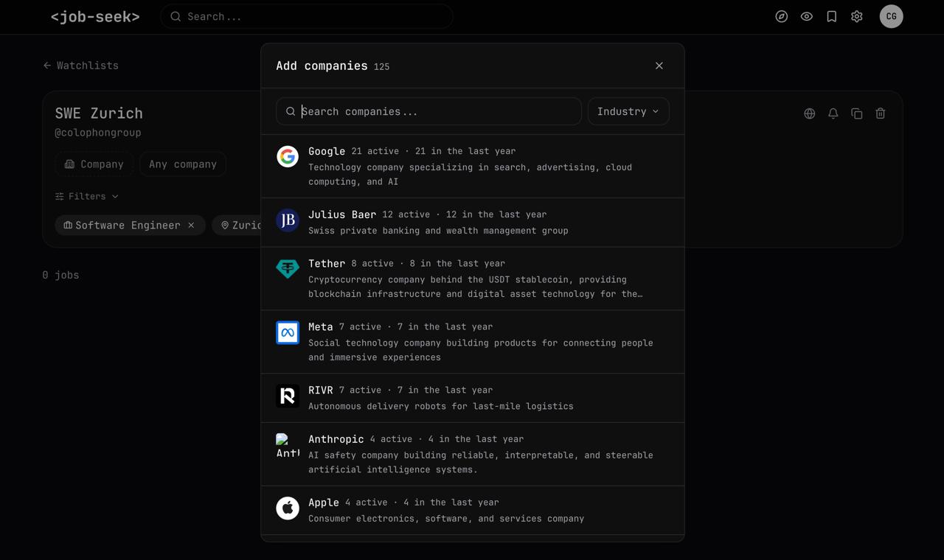944x560 pixels.
Task: Go back to Watchlists
Action: pos(80,66)
